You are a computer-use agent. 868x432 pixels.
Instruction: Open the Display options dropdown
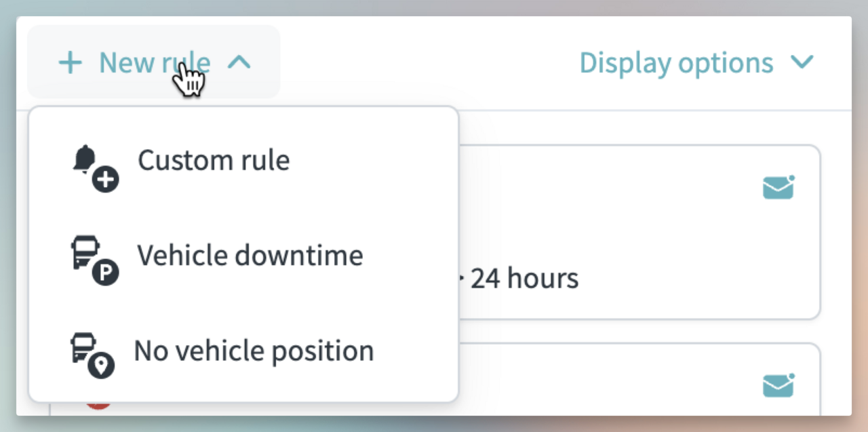676,63
